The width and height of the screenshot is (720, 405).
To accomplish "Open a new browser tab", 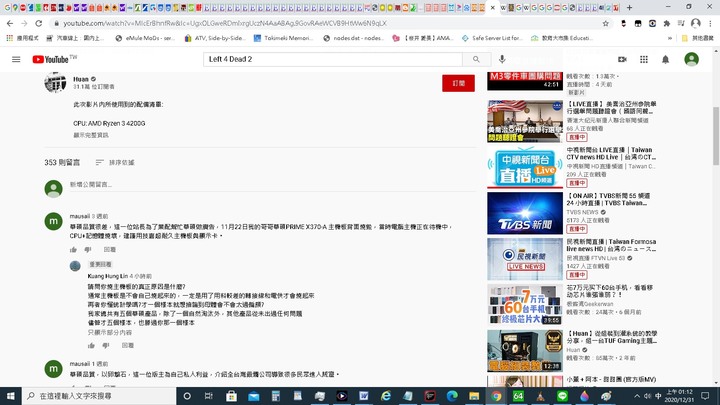I will tap(630, 7).
